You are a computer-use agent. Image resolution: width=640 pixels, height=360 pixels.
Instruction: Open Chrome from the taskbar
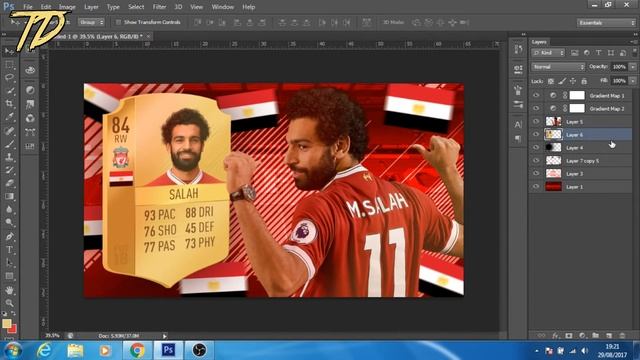tap(137, 350)
